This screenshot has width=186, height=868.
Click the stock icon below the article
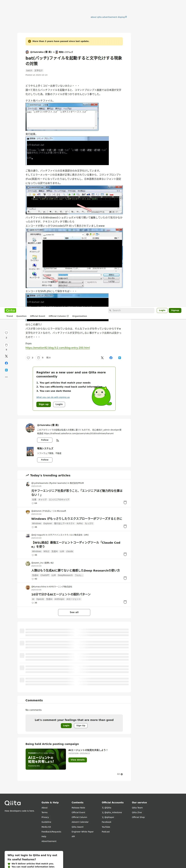[39, 358]
